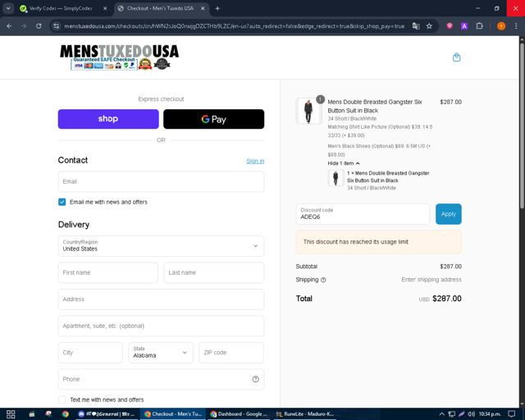Collapse the Hide 1 item expander
The height and width of the screenshot is (420, 525).
344,163
